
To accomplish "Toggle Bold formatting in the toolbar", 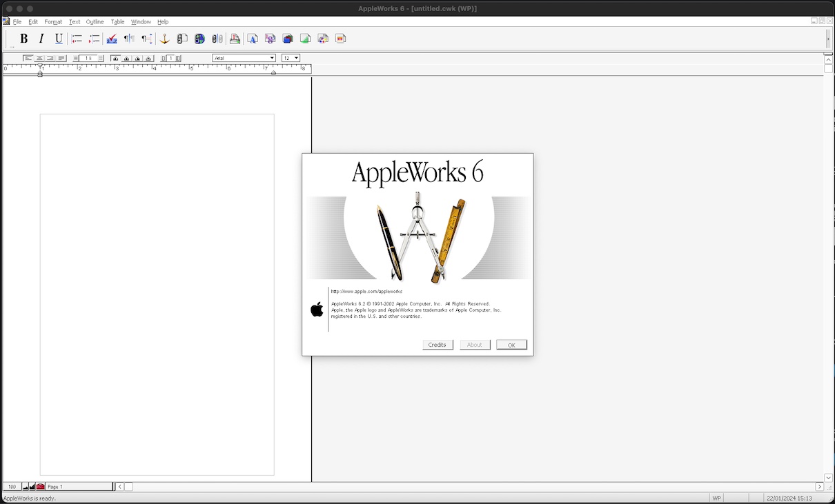I will 23,39.
